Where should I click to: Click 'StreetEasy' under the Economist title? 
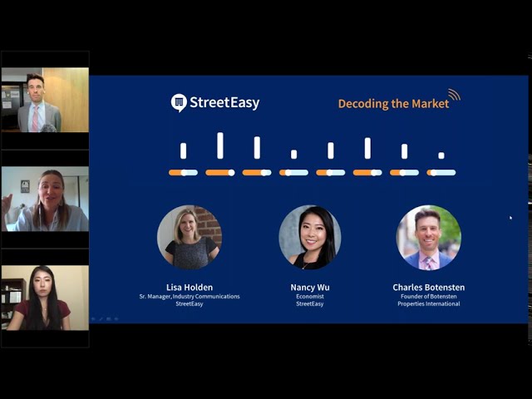(x=310, y=303)
